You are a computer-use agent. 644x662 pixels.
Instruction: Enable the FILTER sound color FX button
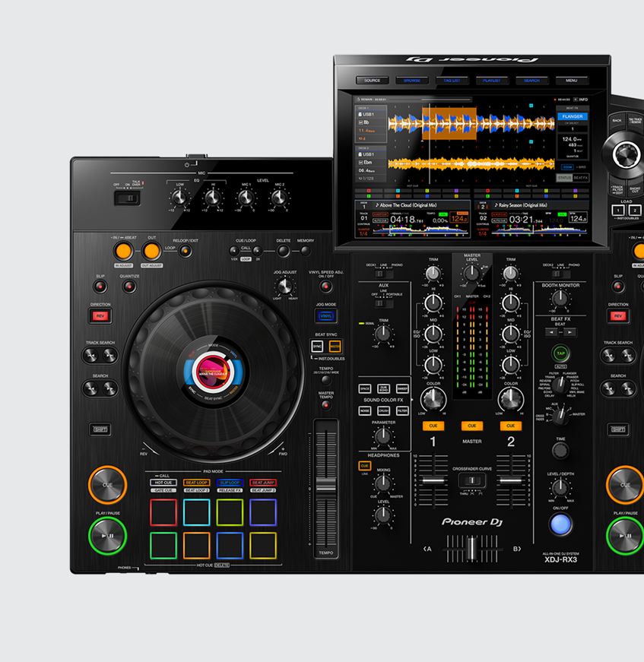[402, 410]
